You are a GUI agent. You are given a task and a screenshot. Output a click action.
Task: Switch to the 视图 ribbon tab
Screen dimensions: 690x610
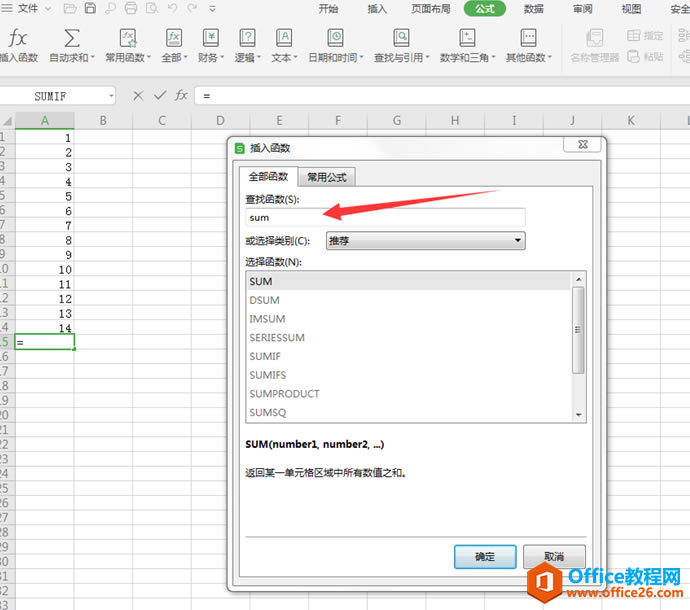click(631, 9)
